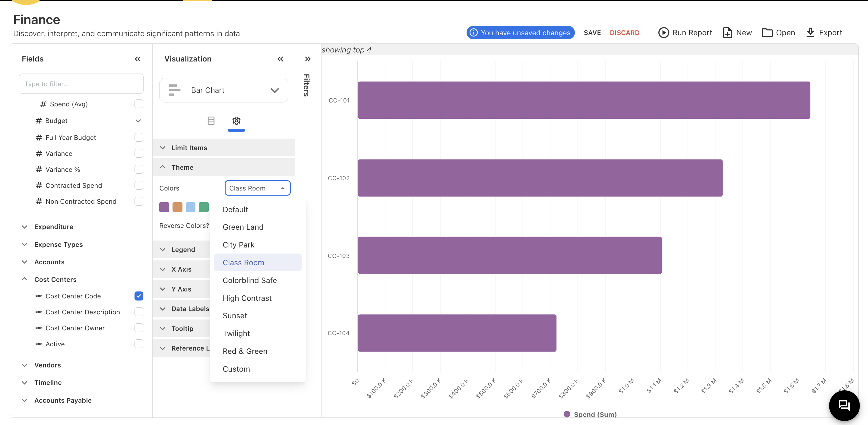868x425 pixels.
Task: Switch to the data layout tab icon
Action: pos(211,121)
